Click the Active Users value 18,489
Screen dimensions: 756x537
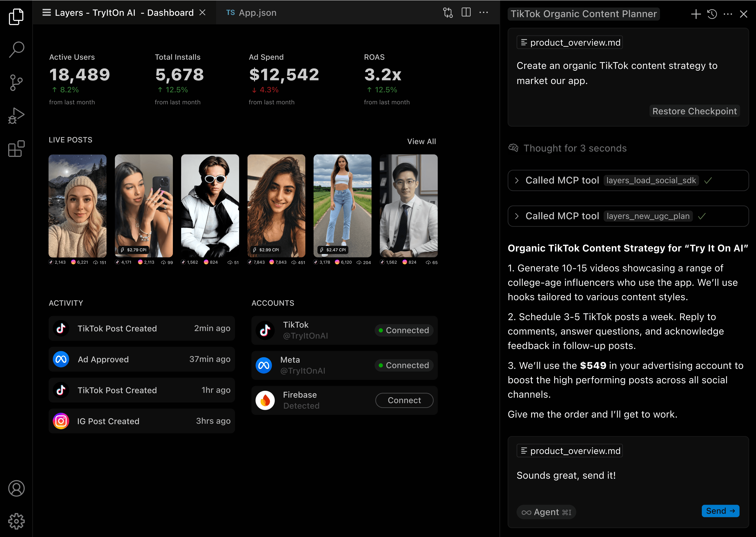click(x=80, y=75)
